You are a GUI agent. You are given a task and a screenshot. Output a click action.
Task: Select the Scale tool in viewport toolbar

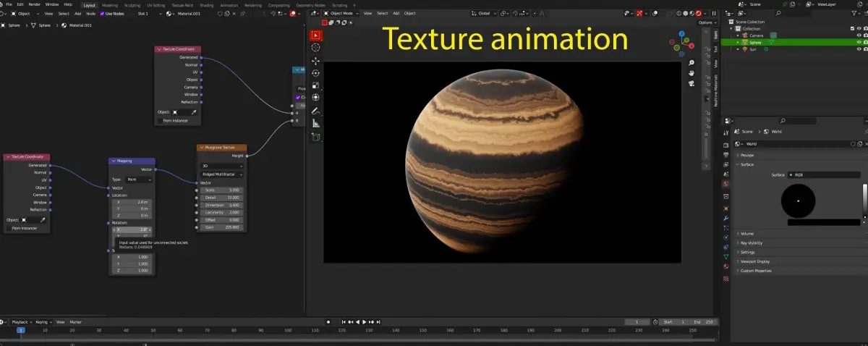[316, 85]
